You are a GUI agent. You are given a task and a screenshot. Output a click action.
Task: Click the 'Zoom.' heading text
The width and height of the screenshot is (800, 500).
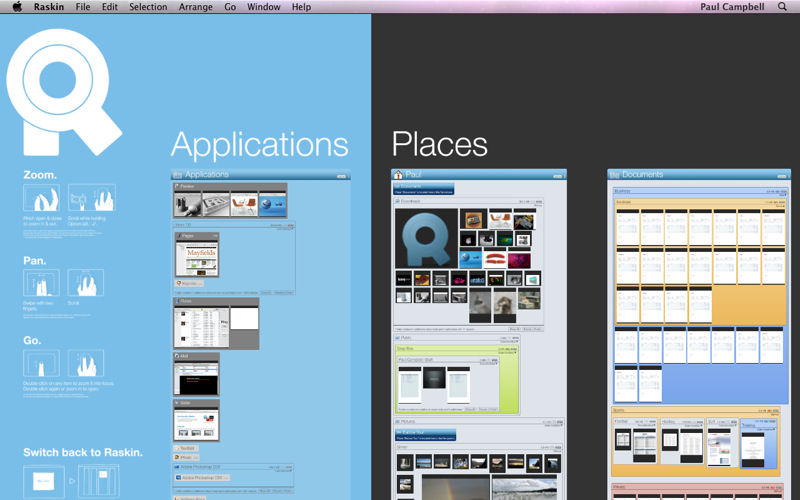point(40,174)
